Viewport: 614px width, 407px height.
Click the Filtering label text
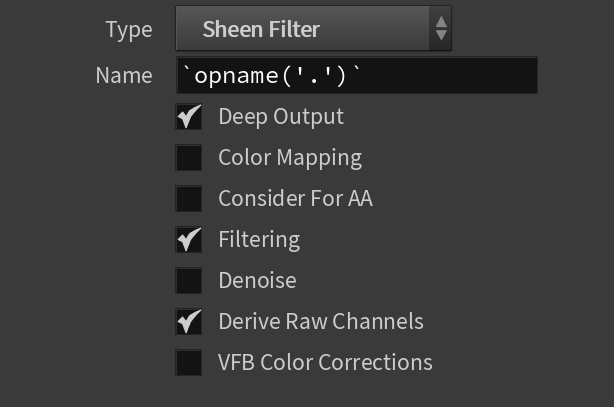[259, 240]
